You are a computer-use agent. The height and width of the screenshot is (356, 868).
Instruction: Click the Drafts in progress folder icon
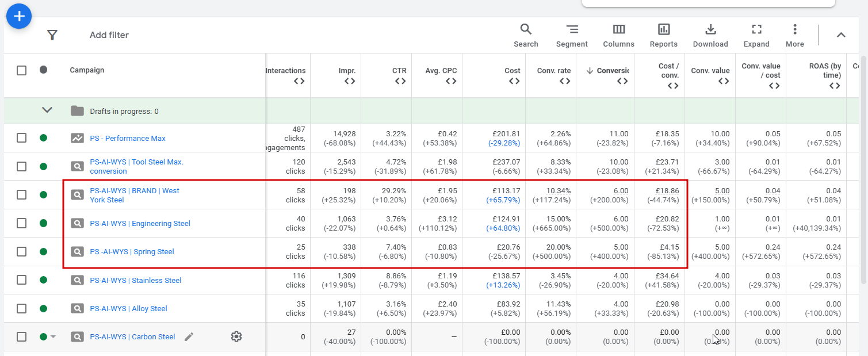point(77,111)
